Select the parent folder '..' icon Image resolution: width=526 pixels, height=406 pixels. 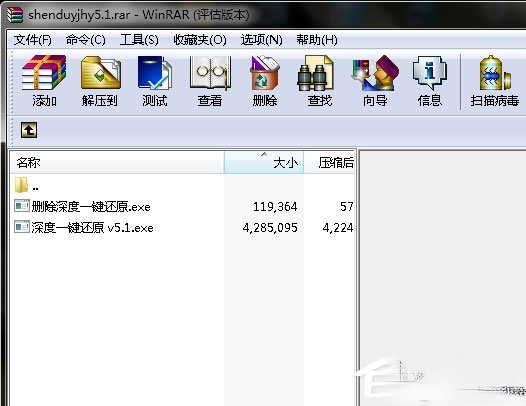pos(21,185)
